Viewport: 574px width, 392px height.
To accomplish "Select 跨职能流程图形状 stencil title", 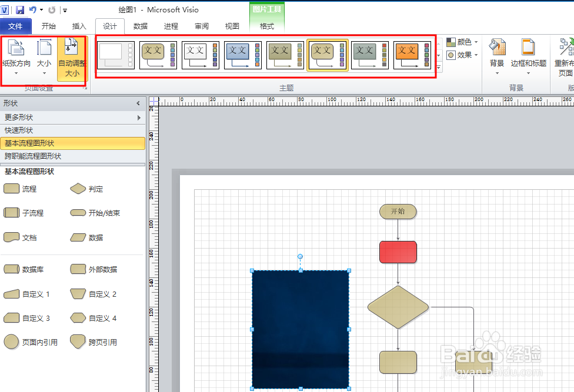I will coord(33,156).
